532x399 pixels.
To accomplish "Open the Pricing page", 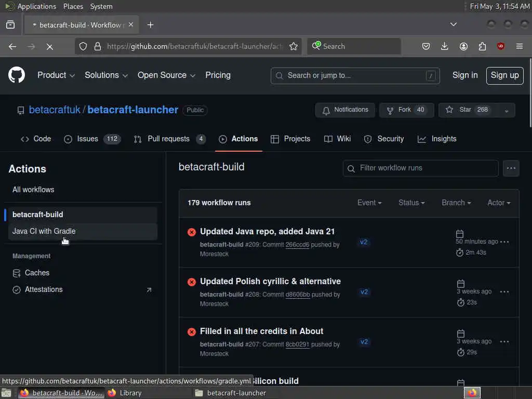I will (x=218, y=75).
